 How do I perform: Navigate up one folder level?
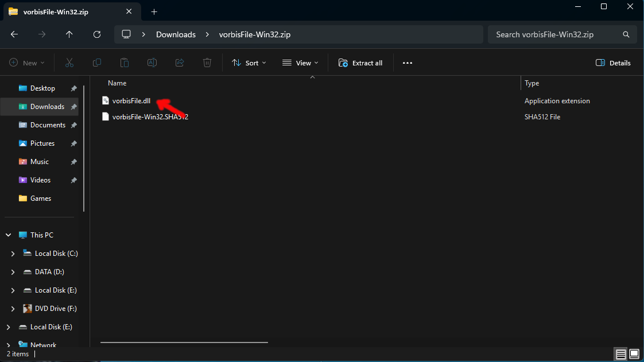pos(69,34)
